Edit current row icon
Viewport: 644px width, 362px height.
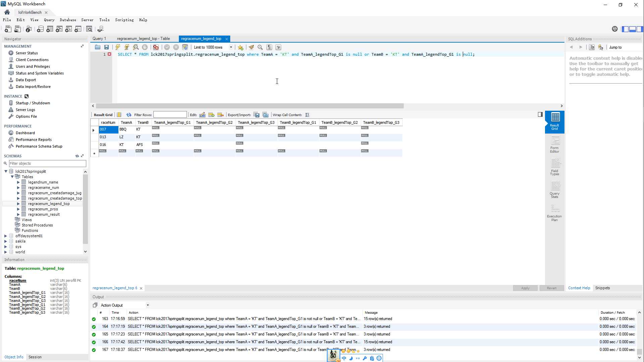(x=202, y=115)
